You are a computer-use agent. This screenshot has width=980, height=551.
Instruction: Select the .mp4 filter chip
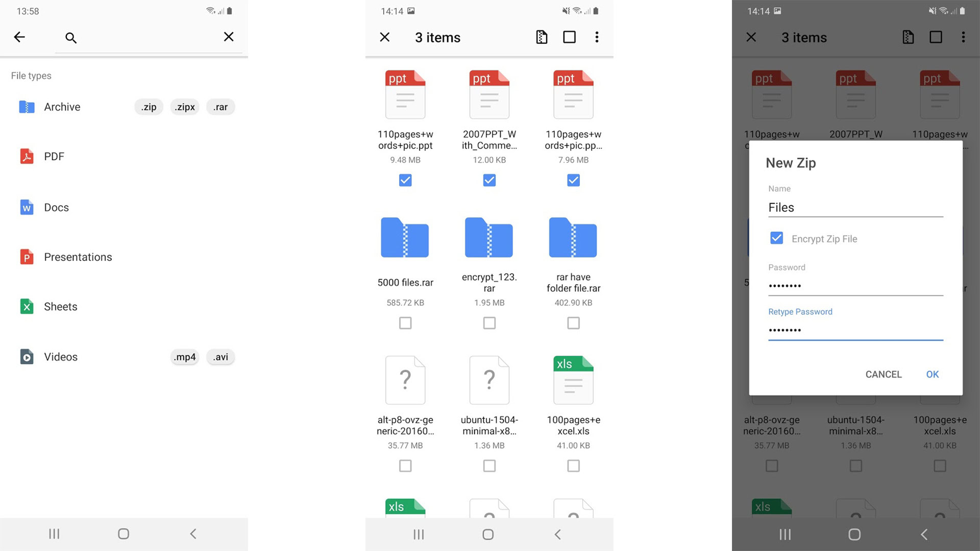pos(185,357)
